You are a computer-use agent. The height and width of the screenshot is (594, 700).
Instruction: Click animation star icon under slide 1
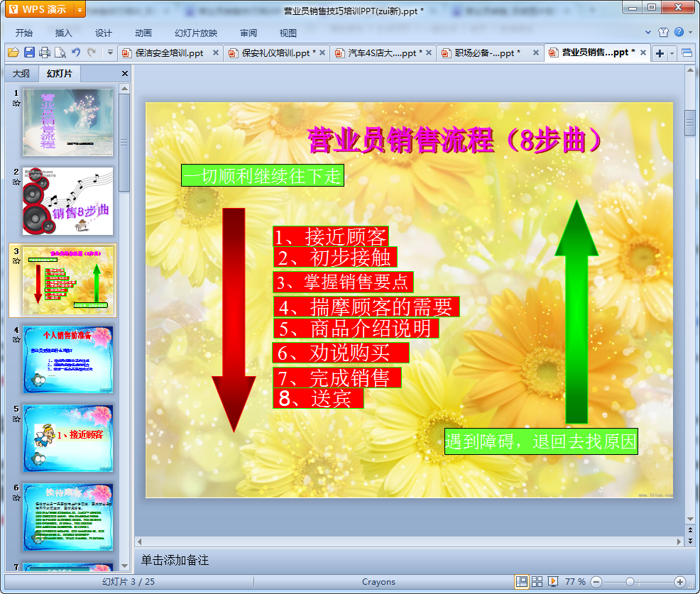tap(16, 104)
